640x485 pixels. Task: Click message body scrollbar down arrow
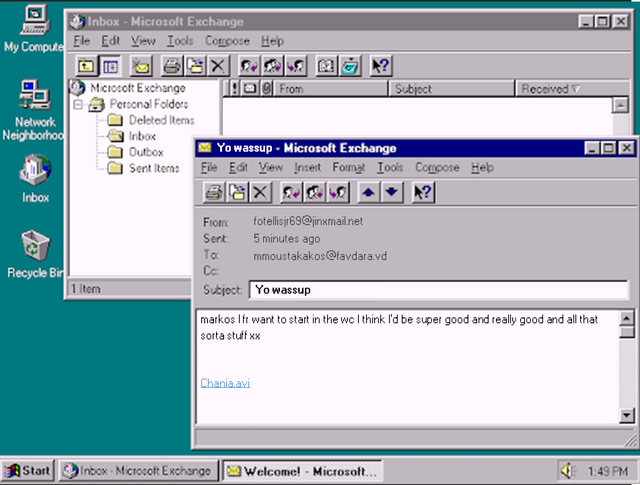coord(627,416)
